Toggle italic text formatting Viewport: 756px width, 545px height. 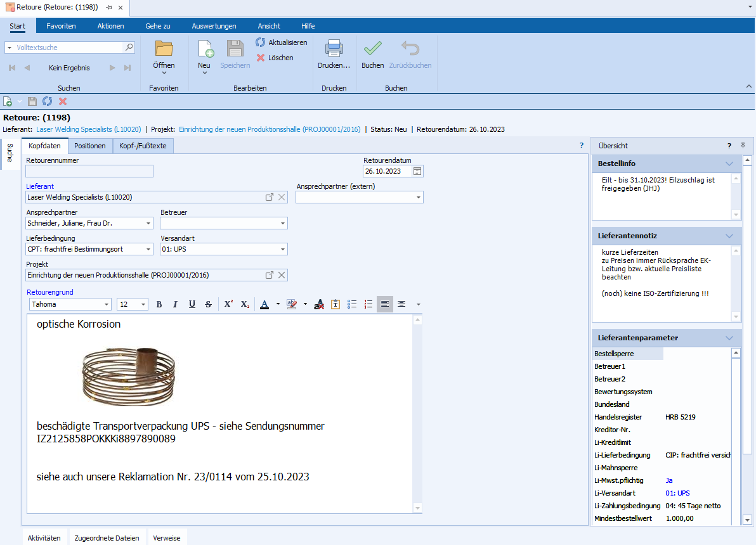pos(175,304)
